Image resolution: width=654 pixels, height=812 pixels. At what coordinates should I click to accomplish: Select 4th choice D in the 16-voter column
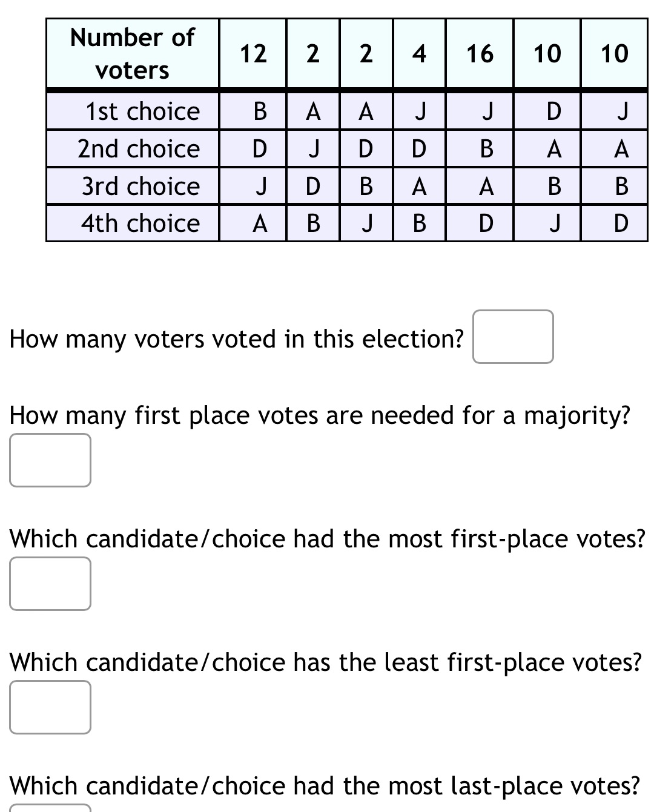click(x=485, y=223)
